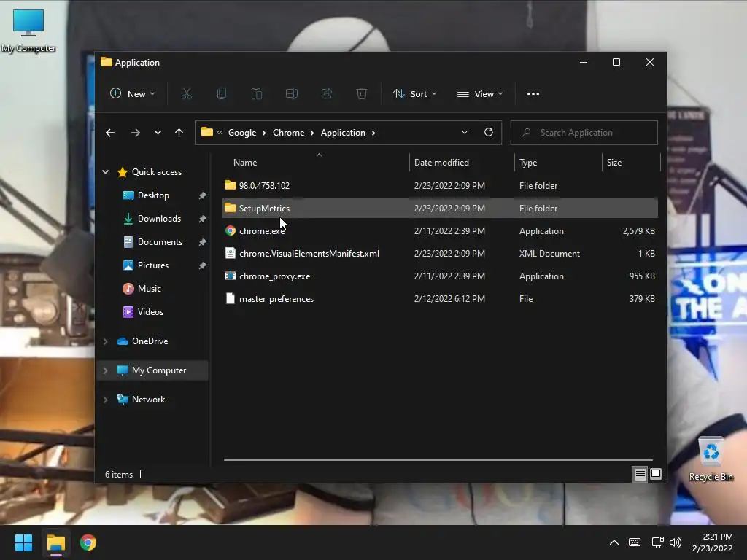Go forward with the right arrow

click(136, 133)
